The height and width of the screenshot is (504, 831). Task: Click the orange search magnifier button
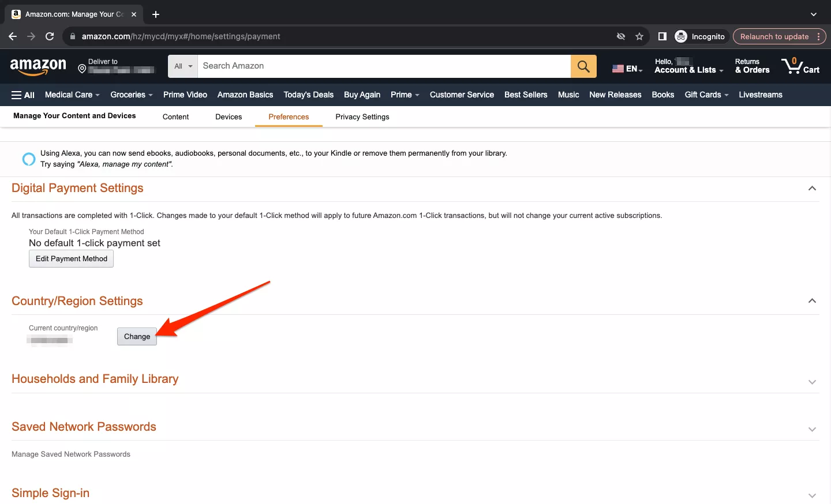click(x=583, y=66)
